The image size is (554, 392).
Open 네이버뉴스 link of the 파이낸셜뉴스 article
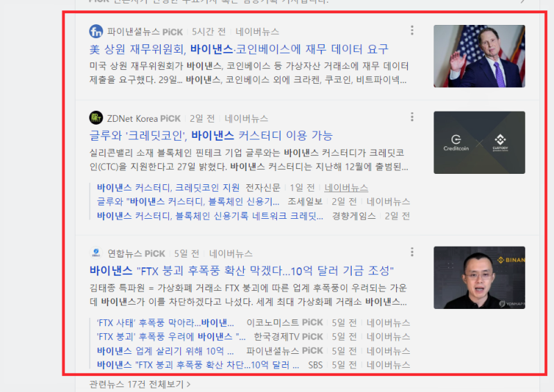(257, 32)
